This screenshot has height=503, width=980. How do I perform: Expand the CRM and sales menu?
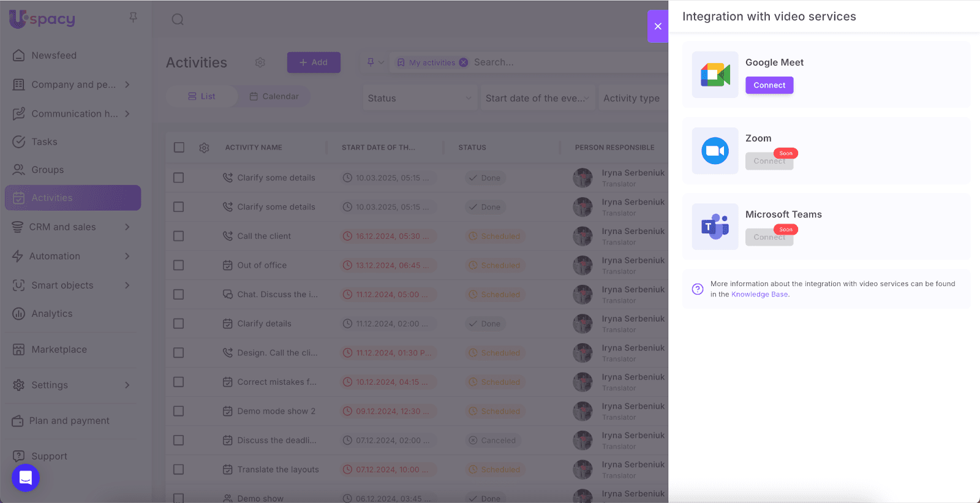(127, 227)
